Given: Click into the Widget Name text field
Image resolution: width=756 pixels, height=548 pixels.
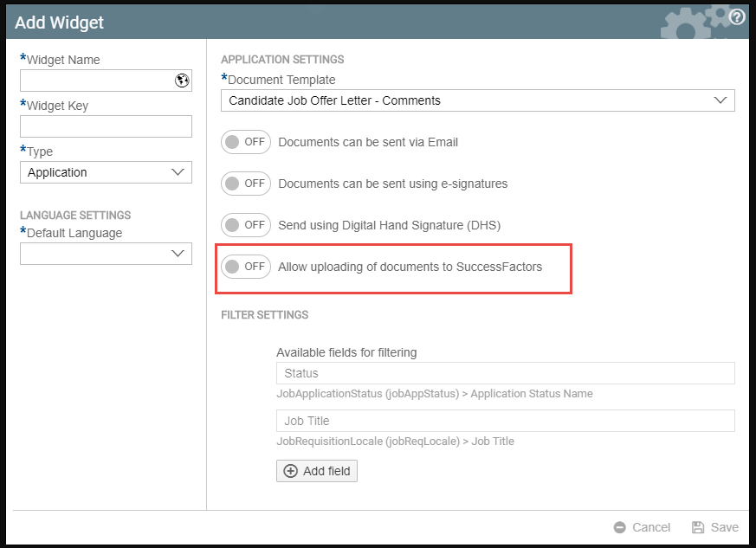Looking at the screenshot, I should coord(96,81).
